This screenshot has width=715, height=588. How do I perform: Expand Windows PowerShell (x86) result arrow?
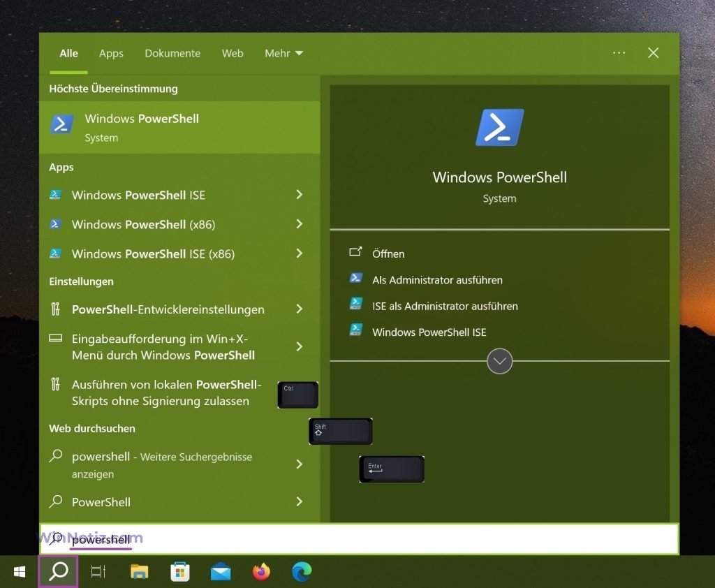(299, 224)
